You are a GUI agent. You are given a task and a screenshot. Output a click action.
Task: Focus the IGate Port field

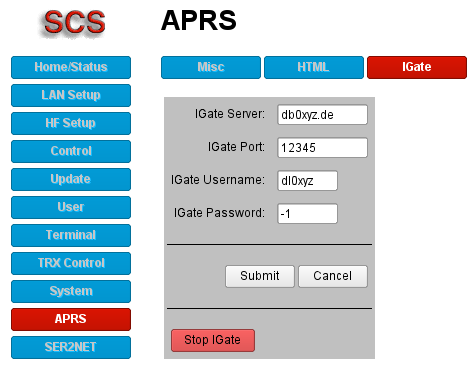(322, 147)
